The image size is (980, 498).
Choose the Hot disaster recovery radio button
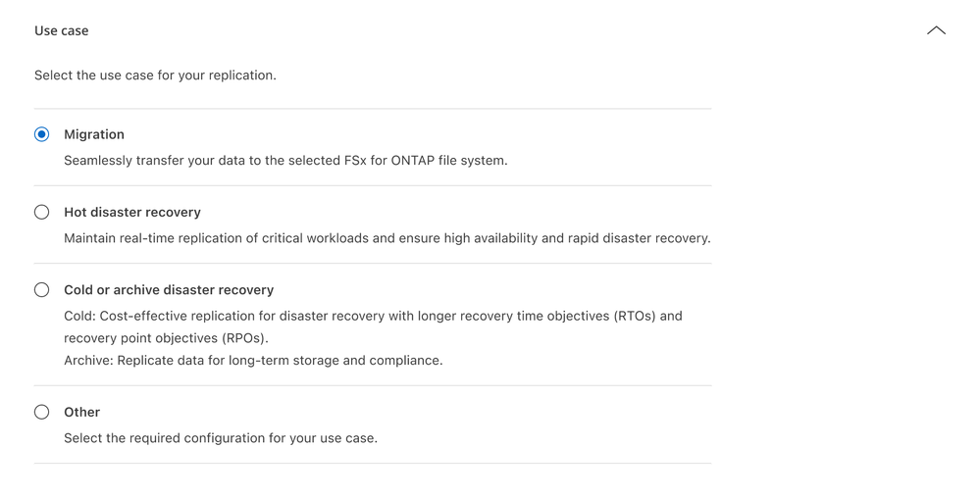point(41,212)
